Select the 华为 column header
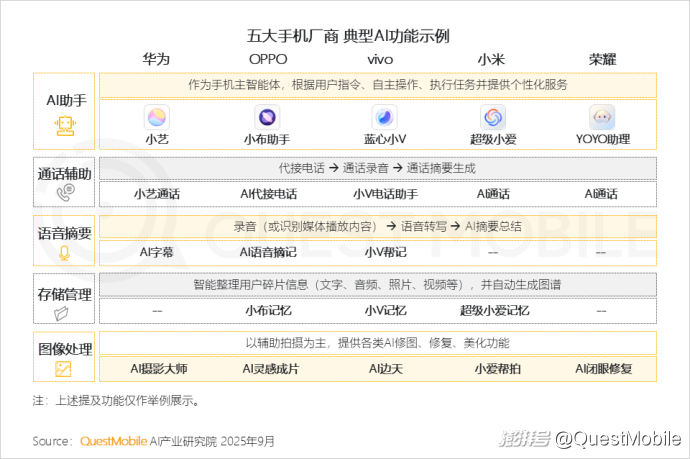Image resolution: width=690 pixels, height=459 pixels. coord(157,59)
